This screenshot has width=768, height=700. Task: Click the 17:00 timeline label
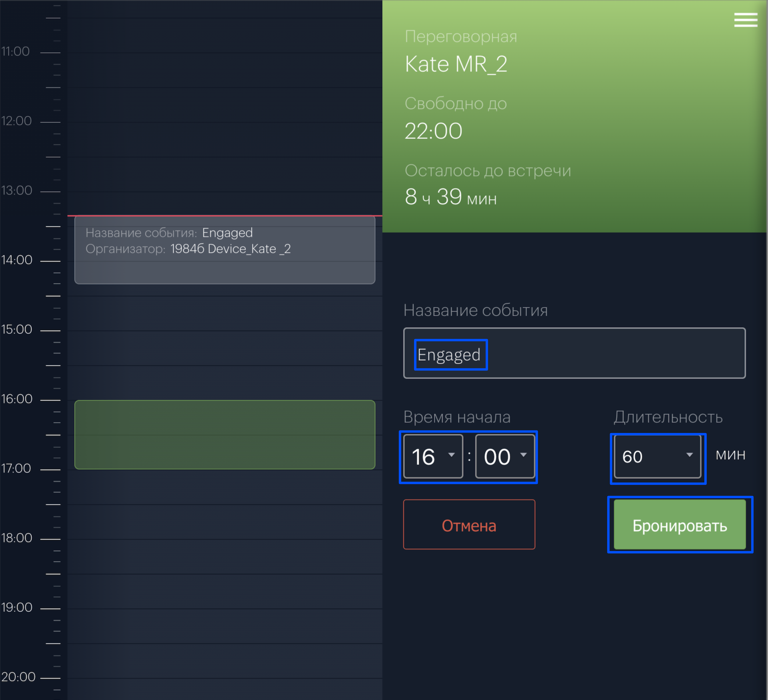[16, 468]
